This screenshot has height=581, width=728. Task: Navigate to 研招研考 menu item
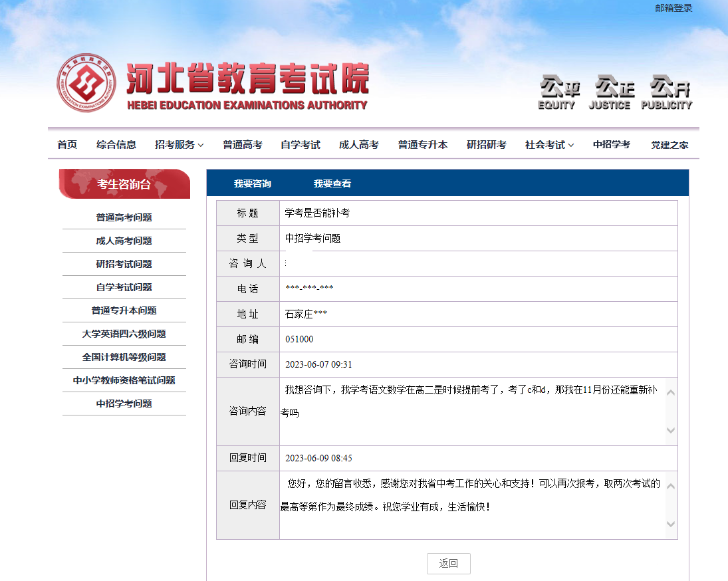coord(486,144)
